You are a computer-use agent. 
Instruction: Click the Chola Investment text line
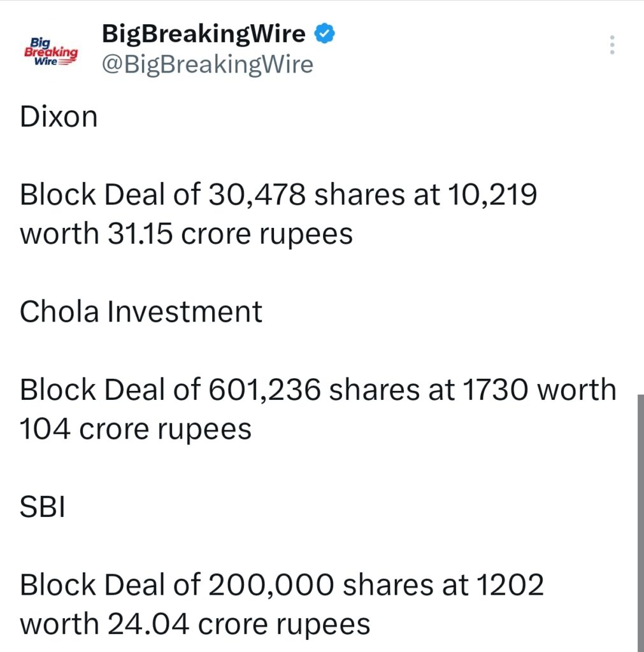141,311
